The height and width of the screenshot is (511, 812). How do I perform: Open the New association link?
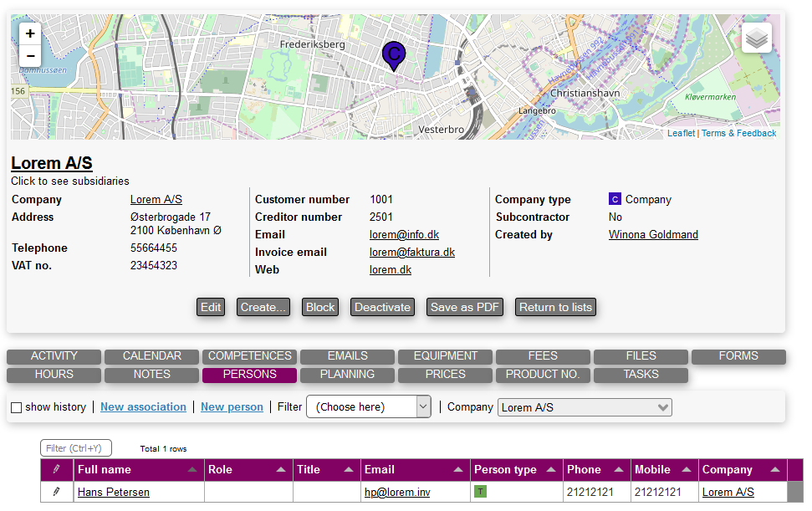143,407
